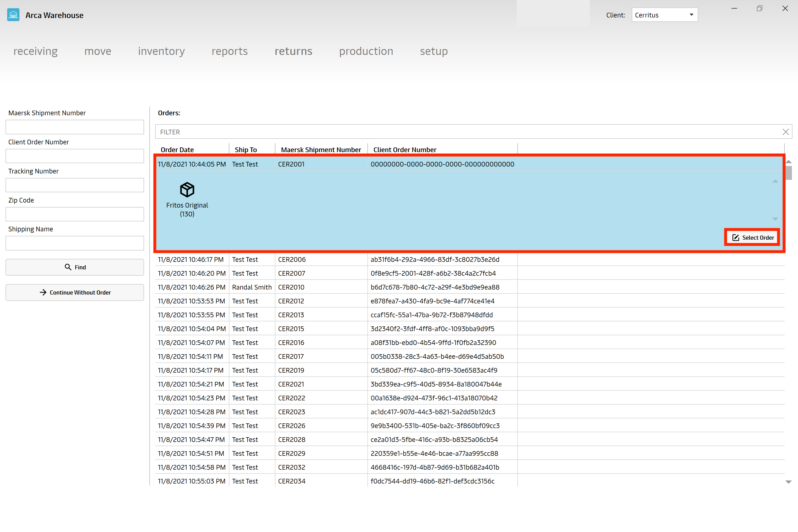Viewport: 798px width, 532px height.
Task: Open the returns menu
Action: point(293,51)
